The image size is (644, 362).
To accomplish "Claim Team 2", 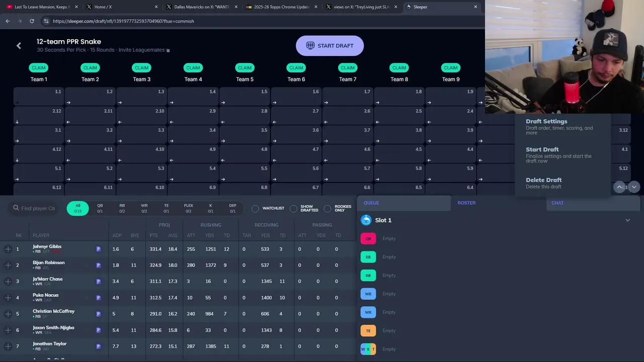I will [x=90, y=68].
